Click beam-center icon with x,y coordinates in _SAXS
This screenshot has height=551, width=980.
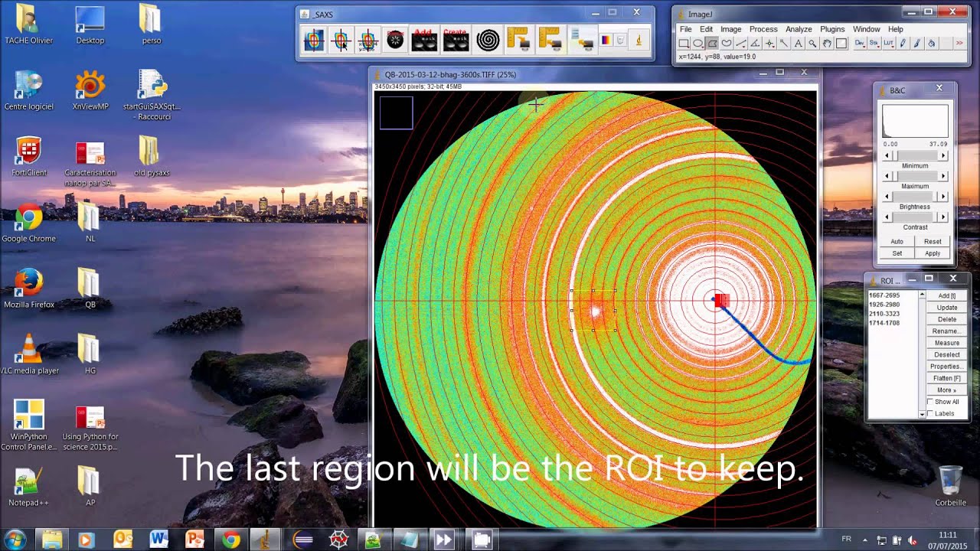click(367, 41)
